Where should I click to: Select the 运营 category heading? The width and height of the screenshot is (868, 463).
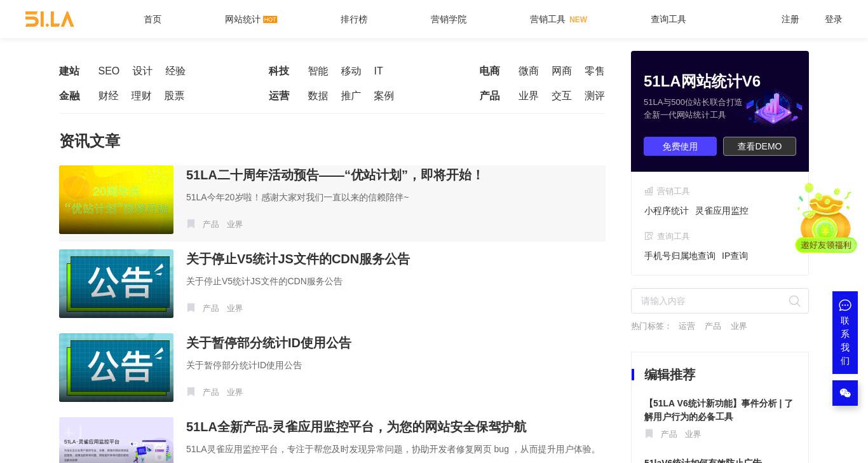pos(279,96)
